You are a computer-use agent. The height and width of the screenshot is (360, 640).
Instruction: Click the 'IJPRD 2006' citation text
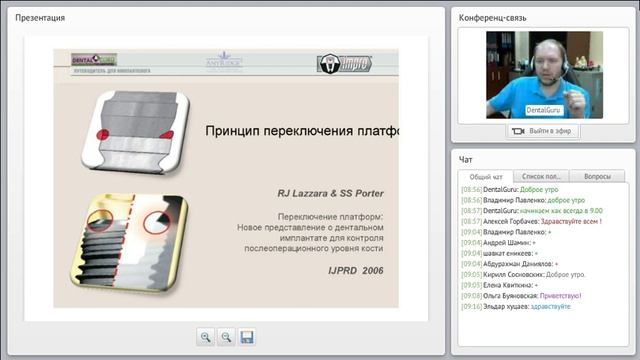[x=356, y=270]
